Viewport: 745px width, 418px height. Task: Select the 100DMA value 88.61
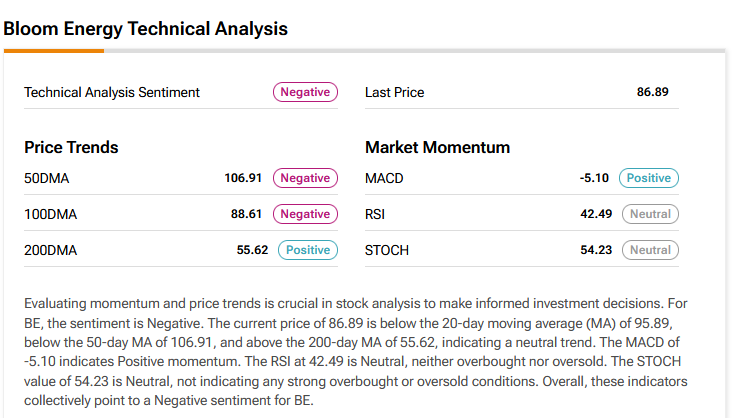(x=249, y=214)
